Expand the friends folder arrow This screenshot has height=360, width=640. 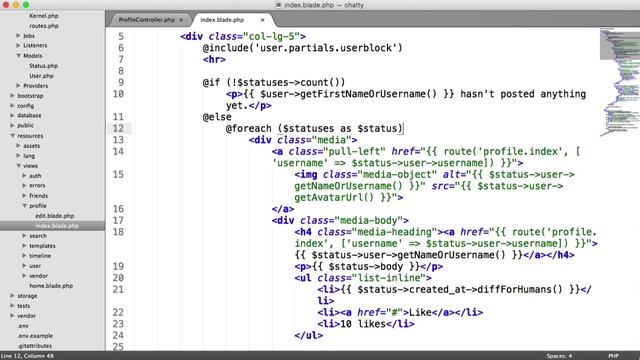(24, 196)
